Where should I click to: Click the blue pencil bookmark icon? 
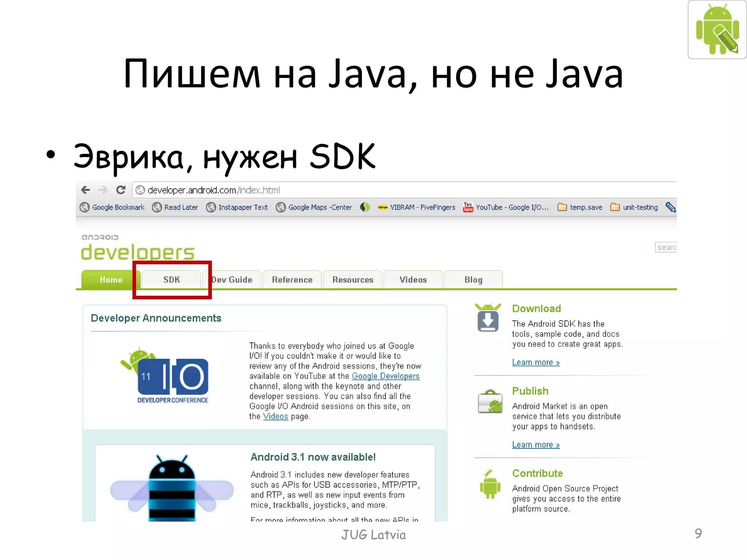pos(671,207)
